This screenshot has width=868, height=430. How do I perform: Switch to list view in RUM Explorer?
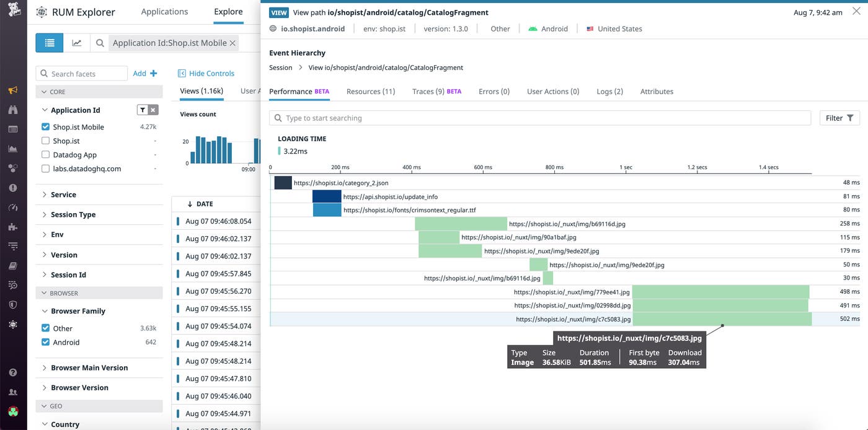[x=50, y=43]
